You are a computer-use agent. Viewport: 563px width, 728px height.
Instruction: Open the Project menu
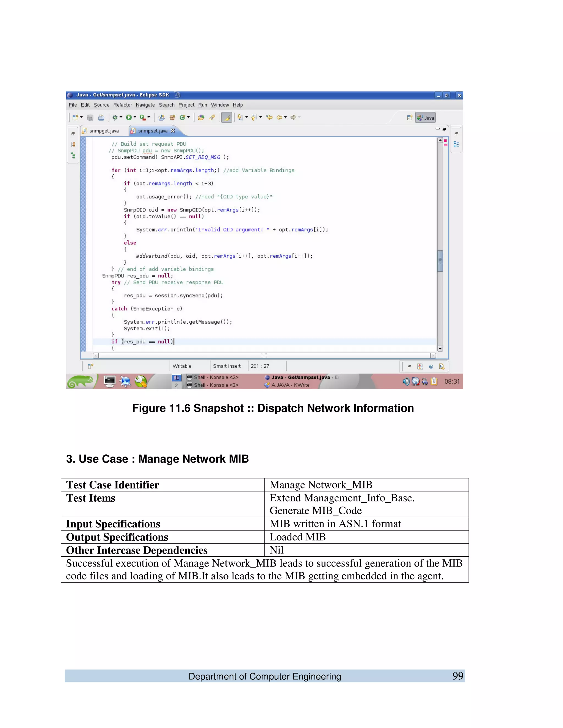click(x=186, y=105)
